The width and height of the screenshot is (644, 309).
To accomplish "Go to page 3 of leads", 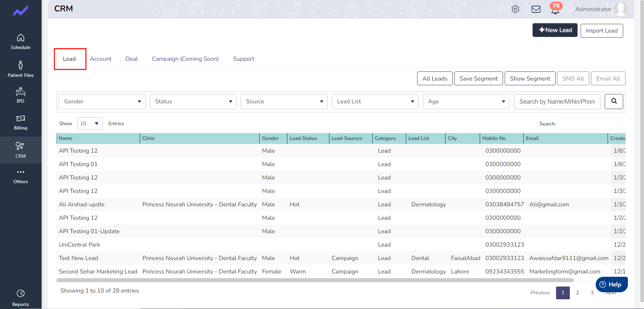I will [592, 293].
